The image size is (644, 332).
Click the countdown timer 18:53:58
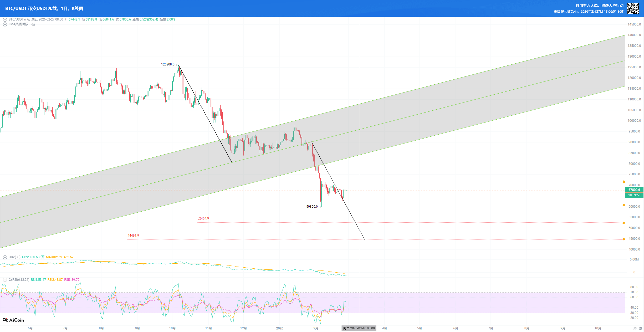[x=634, y=195]
